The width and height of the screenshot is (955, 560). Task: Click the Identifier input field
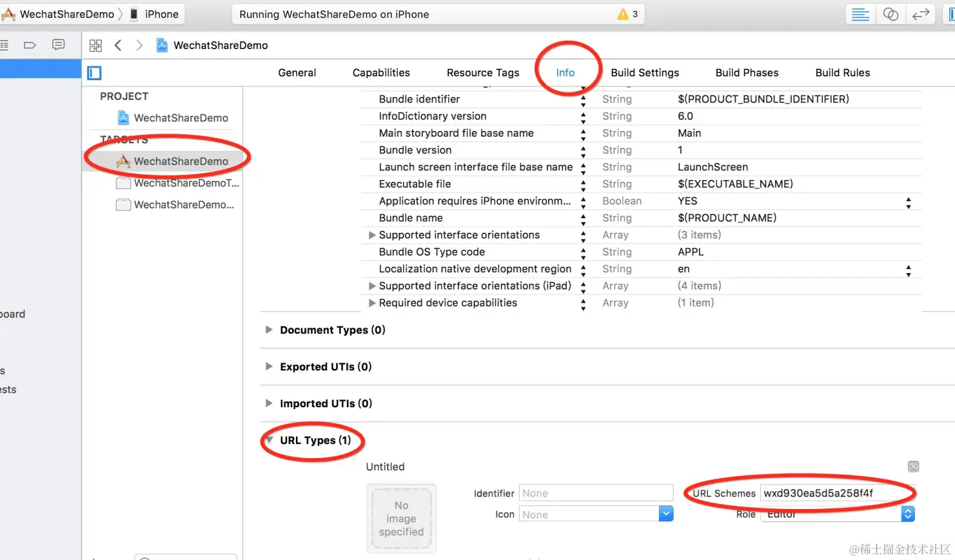[596, 493]
